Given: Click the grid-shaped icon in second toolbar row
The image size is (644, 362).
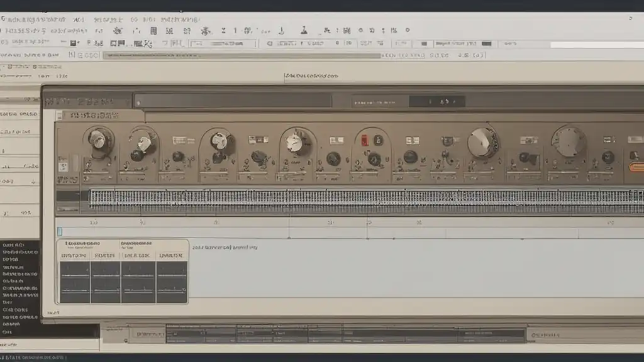Looking at the screenshot, I should pyautogui.click(x=153, y=31).
